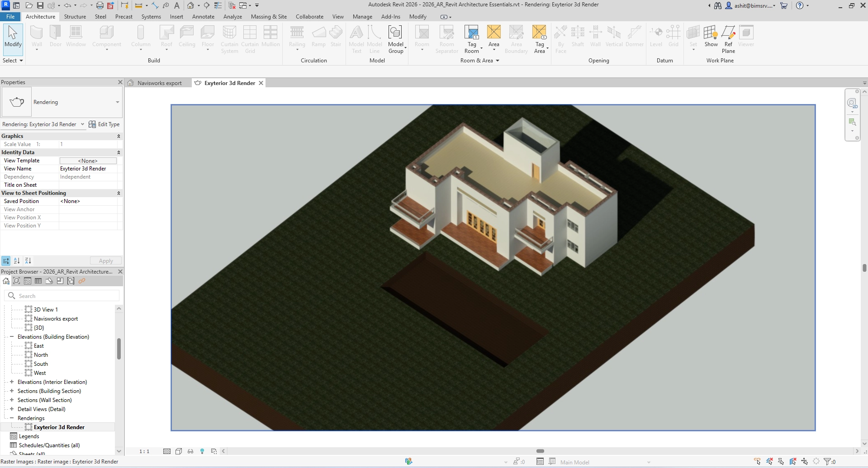
Task: Click reveal hidden elements lightbulb icon
Action: pyautogui.click(x=202, y=451)
